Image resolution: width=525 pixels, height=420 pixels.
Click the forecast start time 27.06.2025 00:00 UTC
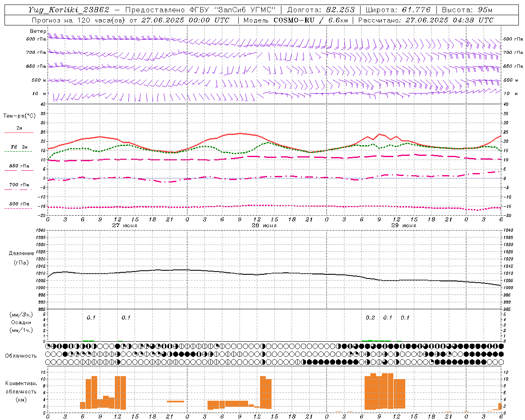click(x=185, y=20)
